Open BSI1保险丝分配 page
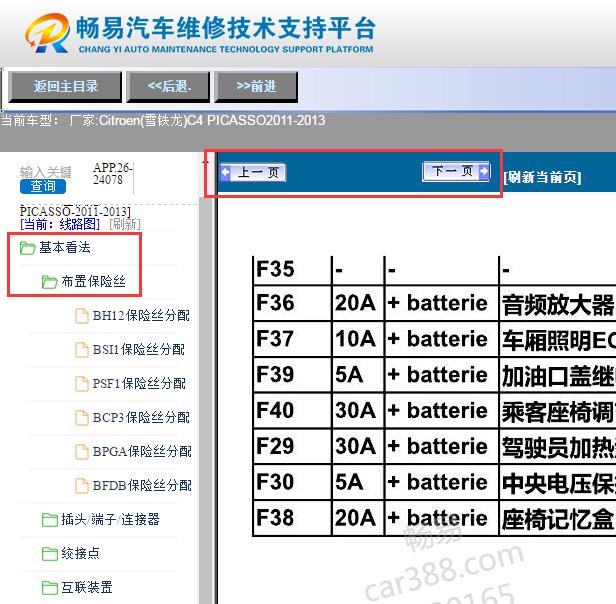The height and width of the screenshot is (604, 616). point(138,349)
